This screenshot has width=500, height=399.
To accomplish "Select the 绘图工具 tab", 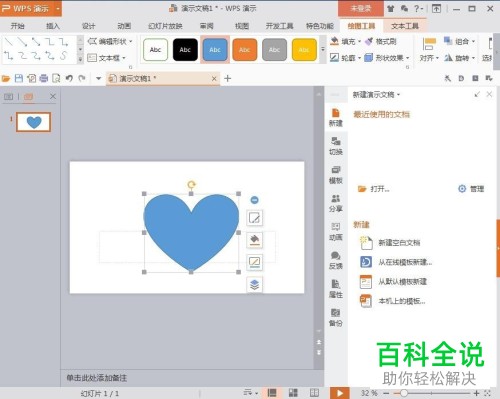I will (x=361, y=26).
